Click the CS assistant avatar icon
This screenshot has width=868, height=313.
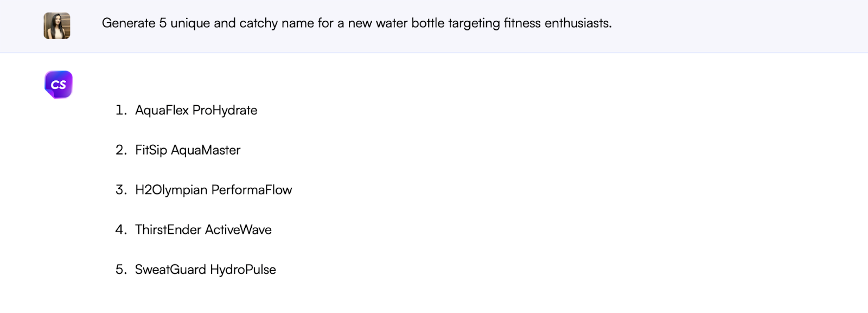pos(58,84)
